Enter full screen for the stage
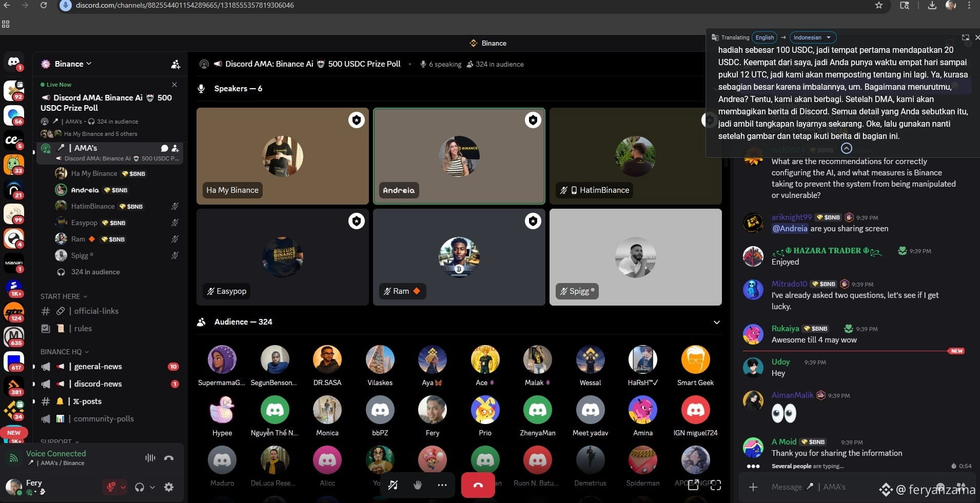980x503 pixels. (716, 485)
